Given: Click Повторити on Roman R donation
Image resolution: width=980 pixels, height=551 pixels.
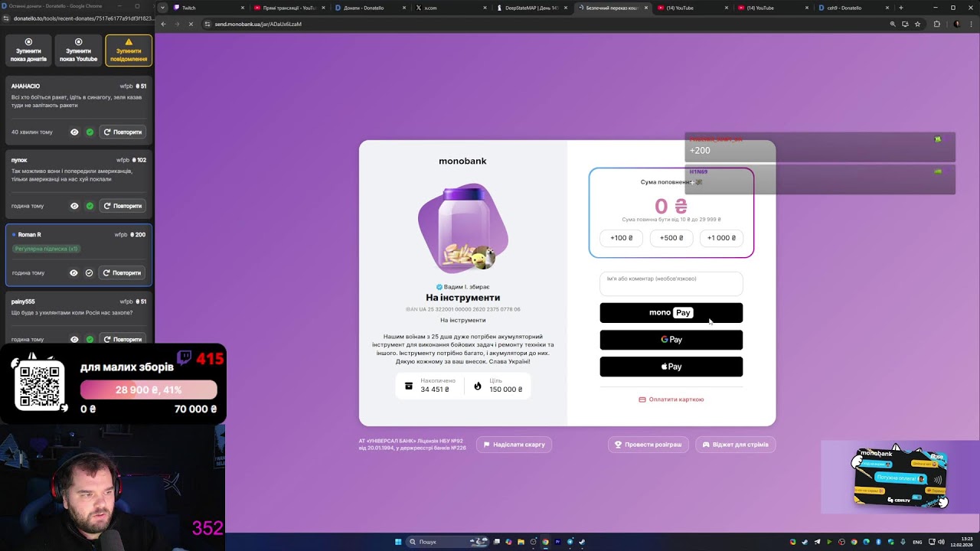Looking at the screenshot, I should click(x=122, y=273).
